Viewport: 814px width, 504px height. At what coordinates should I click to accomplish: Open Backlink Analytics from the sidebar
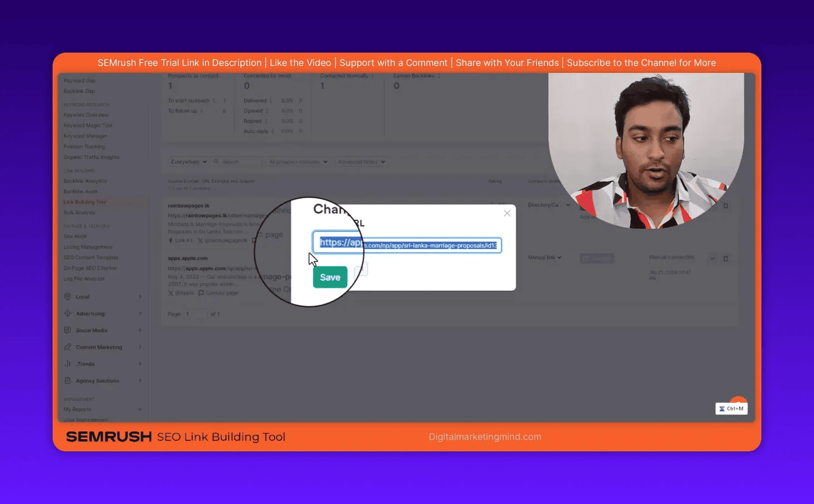[x=85, y=181]
